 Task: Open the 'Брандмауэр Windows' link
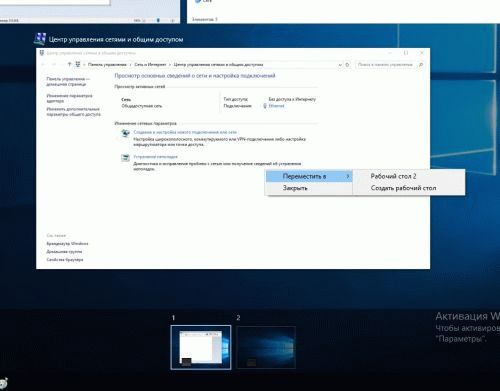[x=67, y=244]
